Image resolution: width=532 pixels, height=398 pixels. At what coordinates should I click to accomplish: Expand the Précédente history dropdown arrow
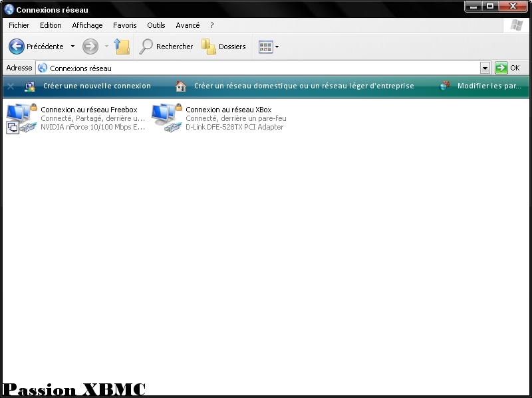(x=72, y=47)
